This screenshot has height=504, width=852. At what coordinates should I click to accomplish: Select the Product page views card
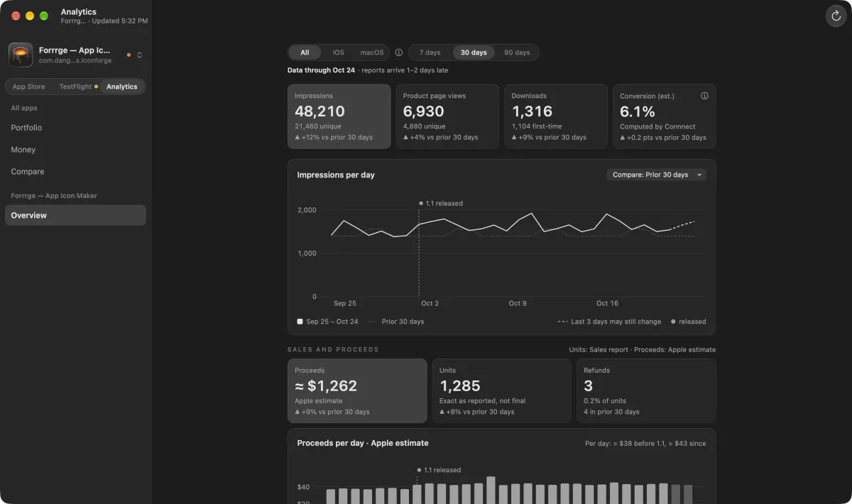(x=448, y=116)
